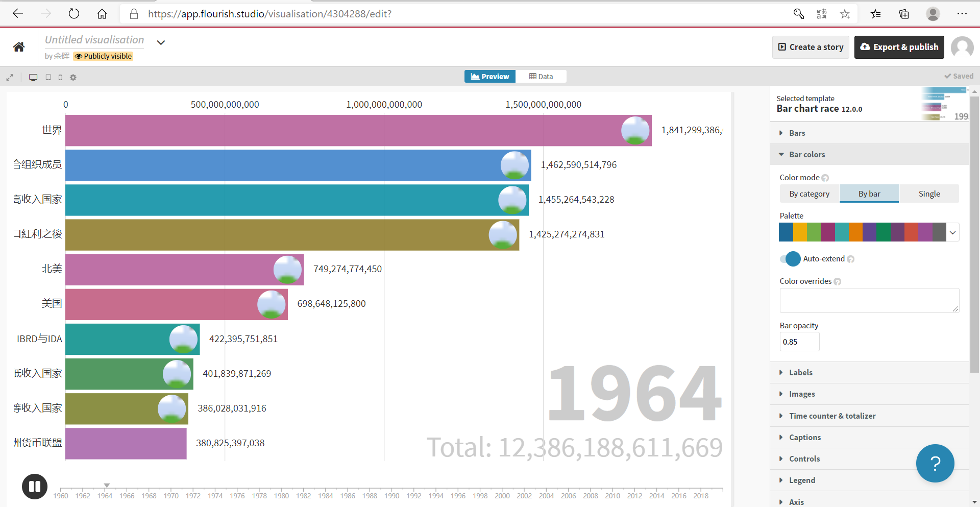This screenshot has height=507, width=980.
Task: Click the translate page icon
Action: coord(822,14)
